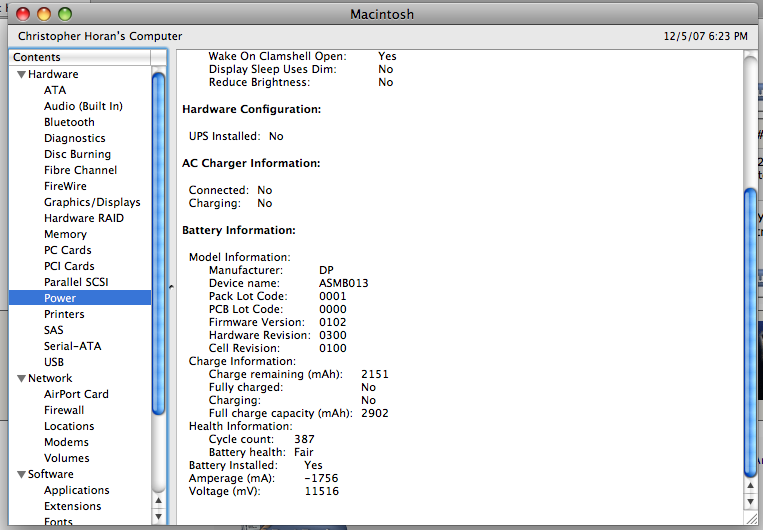Show PC Cards information

[68, 250]
